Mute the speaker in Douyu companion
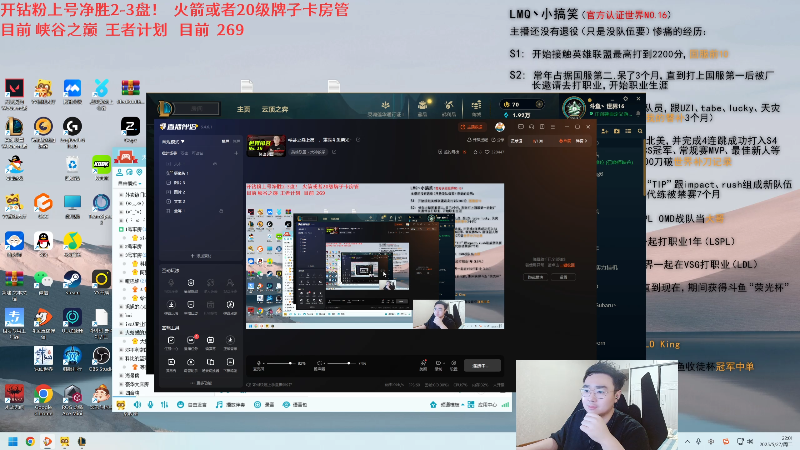Image resolution: width=800 pixels, height=450 pixels. point(319,363)
